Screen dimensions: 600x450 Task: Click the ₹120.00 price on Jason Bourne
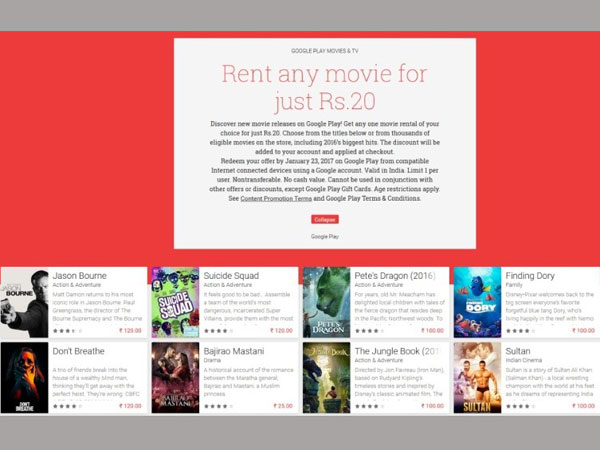tap(130, 331)
